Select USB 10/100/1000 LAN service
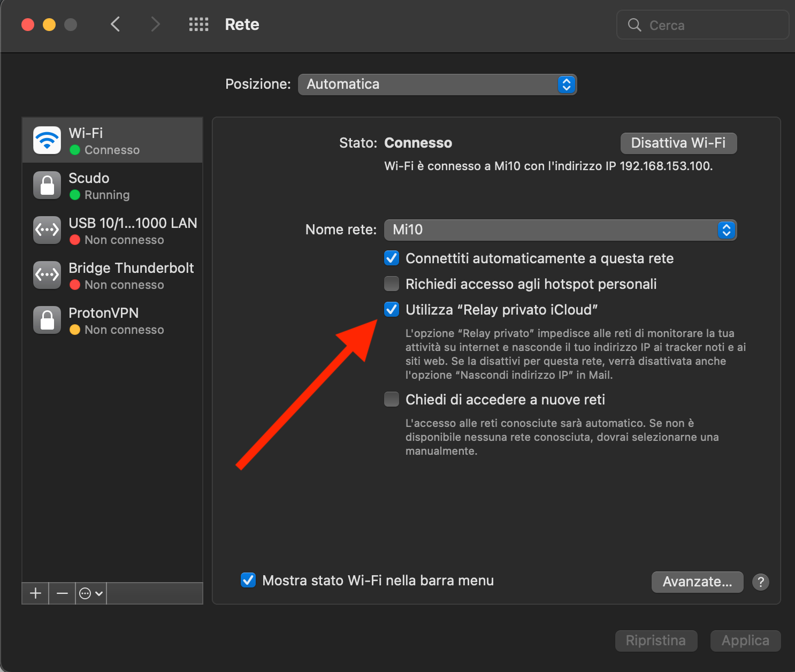The width and height of the screenshot is (795, 672). [112, 230]
